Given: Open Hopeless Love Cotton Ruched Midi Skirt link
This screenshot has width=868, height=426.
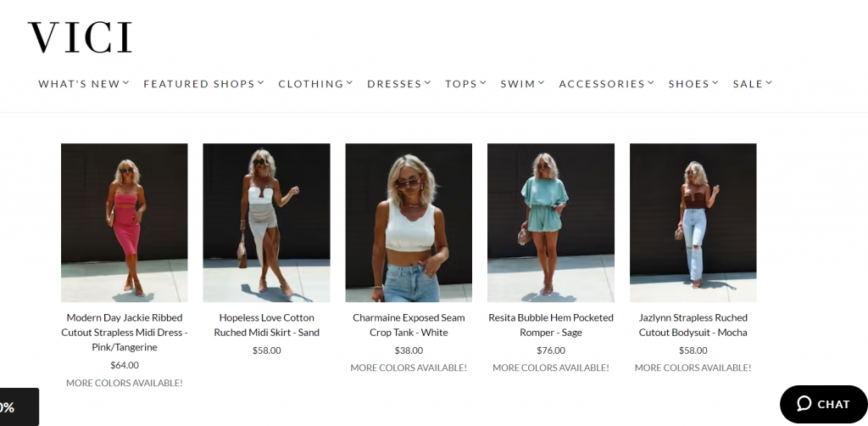Looking at the screenshot, I should pos(266,325).
